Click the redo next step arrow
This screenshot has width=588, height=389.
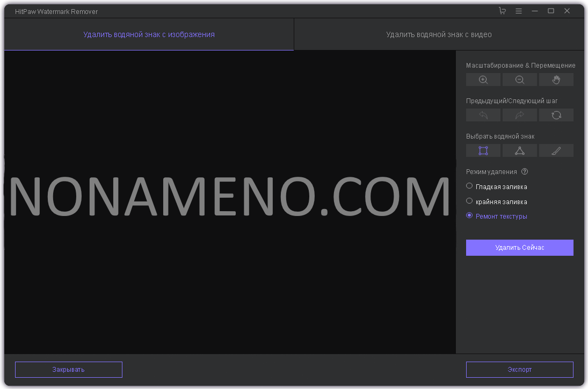[x=520, y=116]
